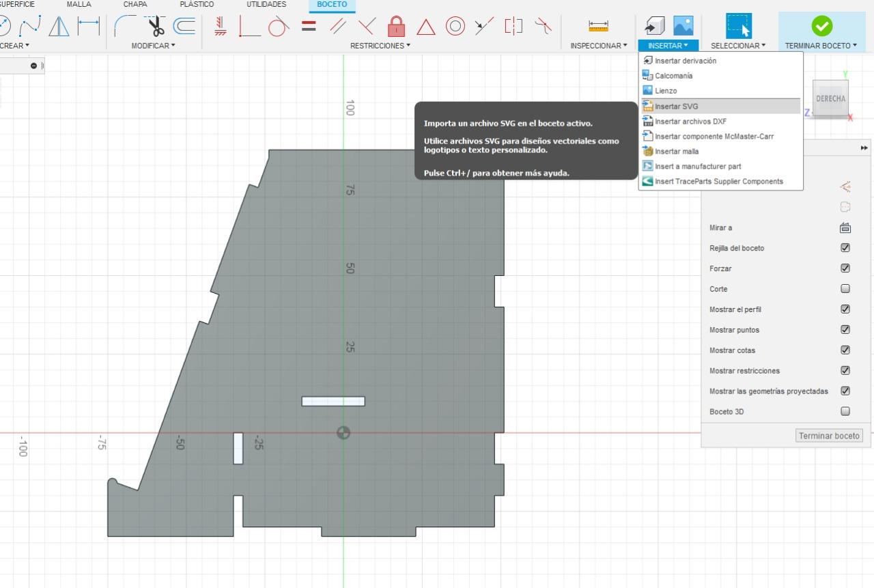
Task: Click the Fillet tool icon
Action: tap(125, 27)
